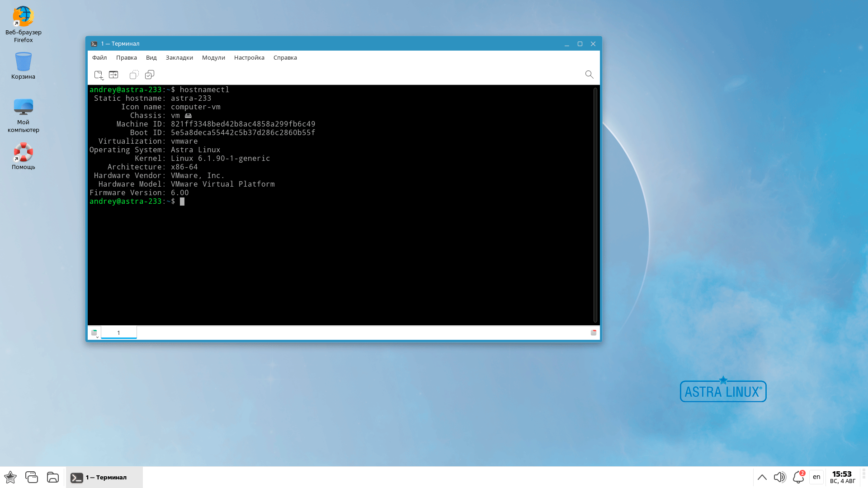
Task: Open the Настройка menu in terminal
Action: (249, 58)
